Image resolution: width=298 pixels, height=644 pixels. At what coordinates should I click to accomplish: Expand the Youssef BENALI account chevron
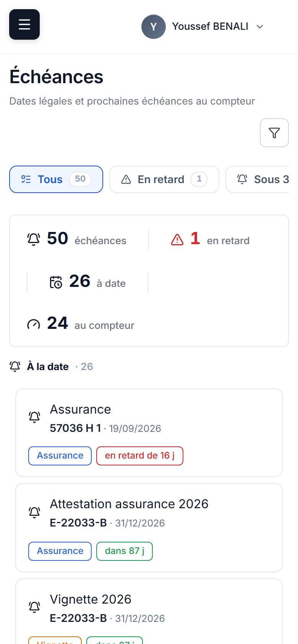click(x=260, y=27)
